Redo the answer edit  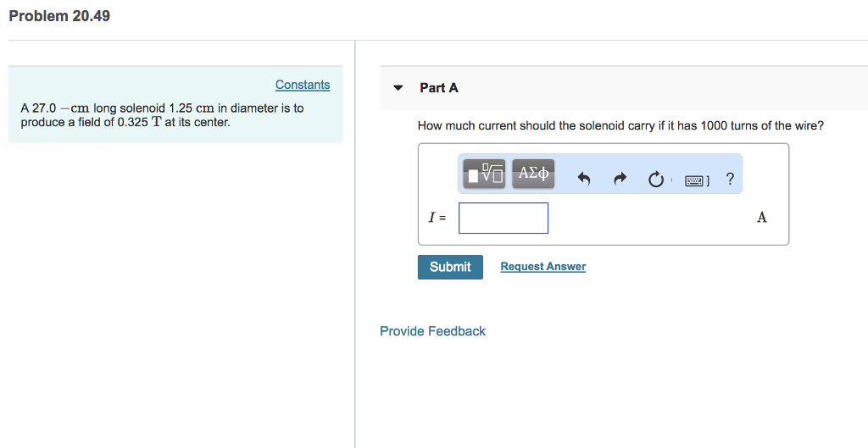(620, 179)
